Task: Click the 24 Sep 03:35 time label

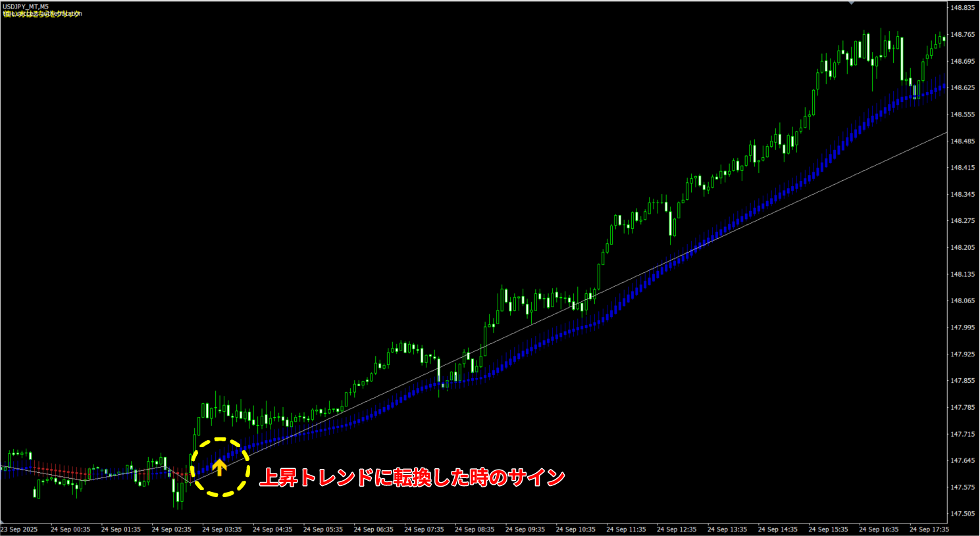Action: [222, 529]
